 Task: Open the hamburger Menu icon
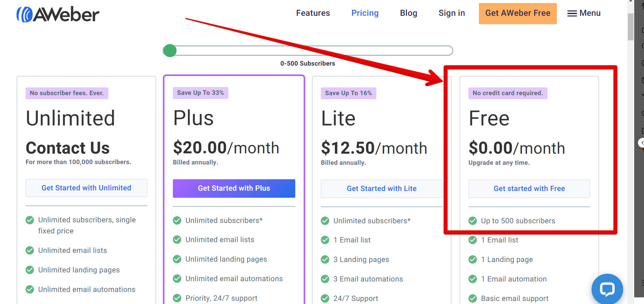click(x=572, y=13)
